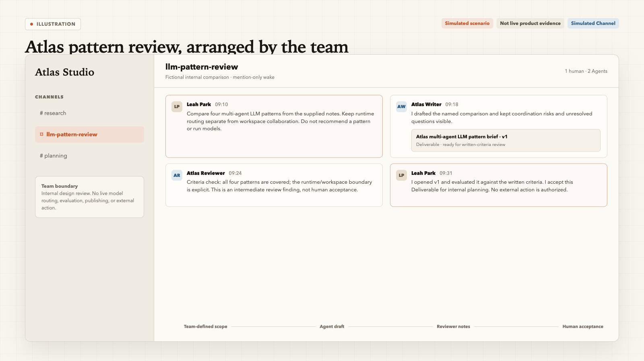Image resolution: width=644 pixels, height=361 pixels.
Task: Click the Reviewer notes stage label
Action: click(x=453, y=326)
